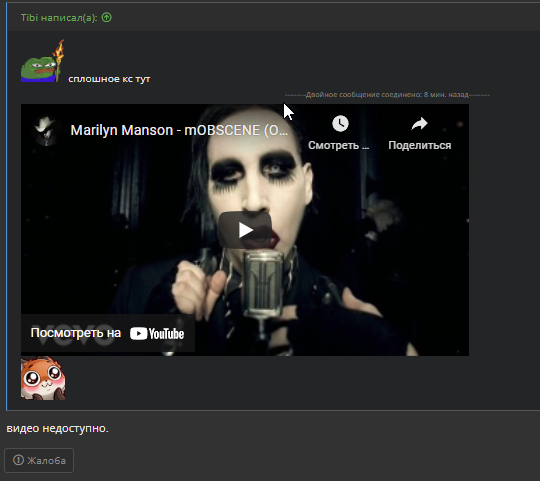Click the Pepe frog torch emoji
This screenshot has height=481, width=540.
(x=43, y=61)
